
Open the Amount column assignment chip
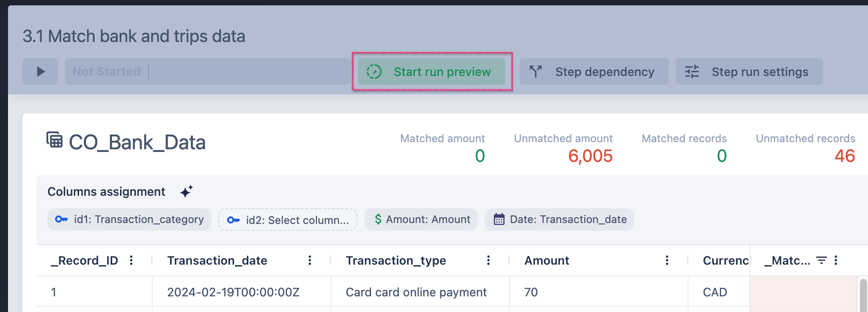pos(421,219)
